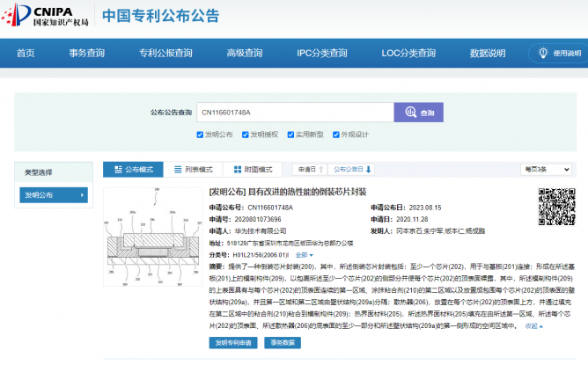
Task: Open the 高级查询 menu item
Action: (x=246, y=54)
